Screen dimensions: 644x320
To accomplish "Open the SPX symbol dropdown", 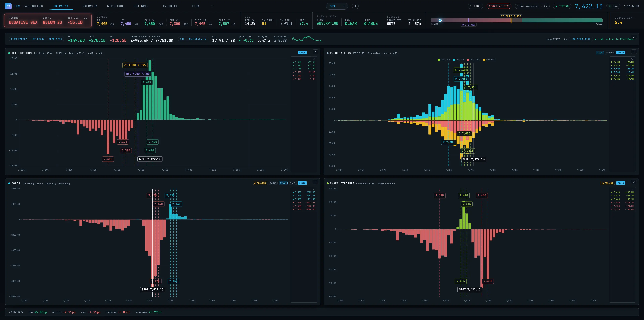I will coord(337,6).
